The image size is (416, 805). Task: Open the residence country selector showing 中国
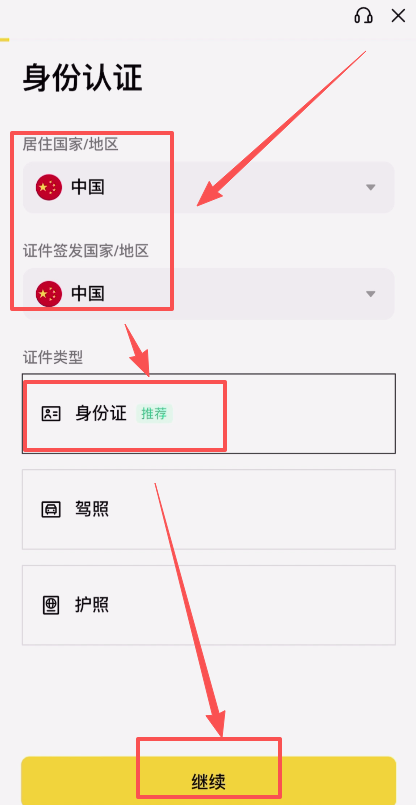(x=209, y=187)
